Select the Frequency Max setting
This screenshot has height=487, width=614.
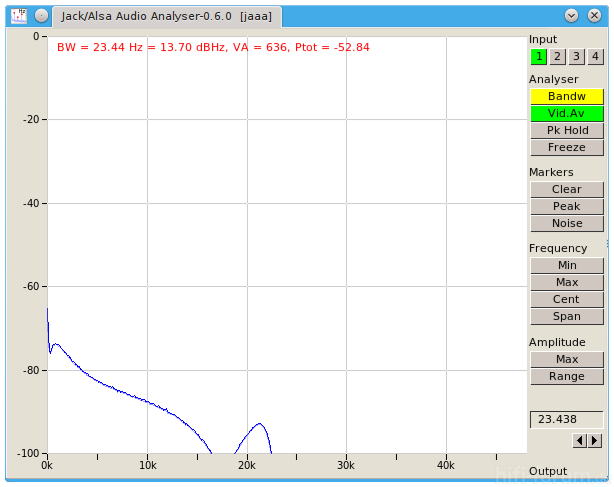(x=567, y=282)
